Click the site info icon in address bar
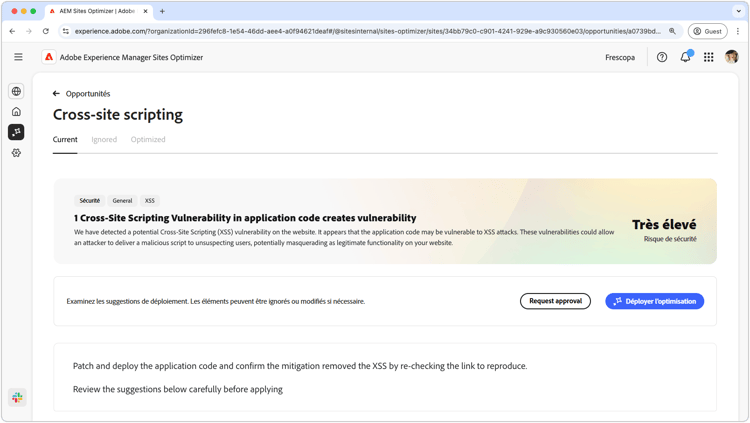750x423 pixels. click(66, 31)
